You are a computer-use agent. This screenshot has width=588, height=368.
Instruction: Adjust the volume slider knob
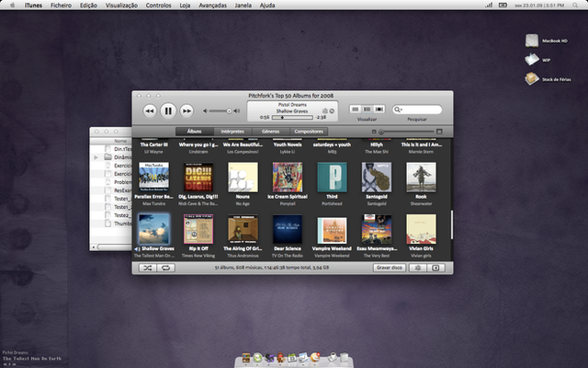(x=229, y=110)
